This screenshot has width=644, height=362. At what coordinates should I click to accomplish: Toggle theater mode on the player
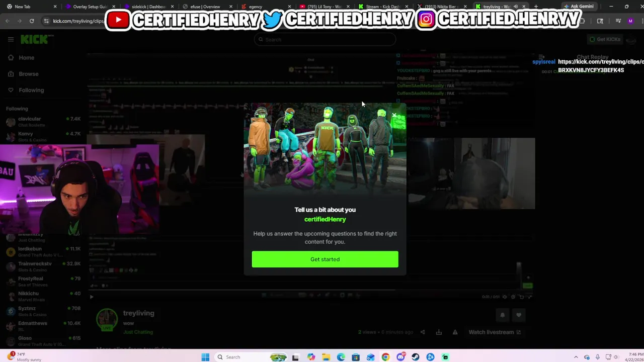521,297
